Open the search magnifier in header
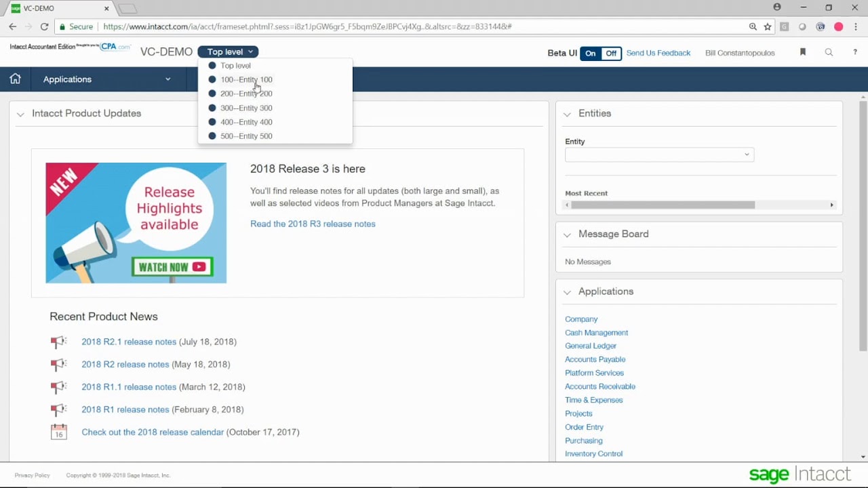The height and width of the screenshot is (488, 868). pyautogui.click(x=829, y=52)
